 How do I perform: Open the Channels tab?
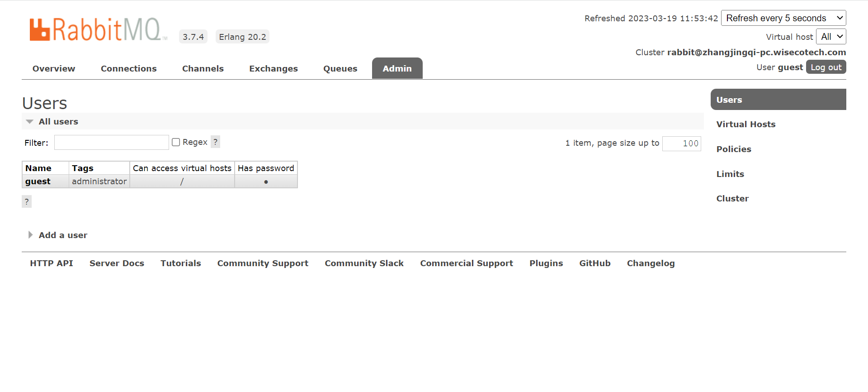click(x=203, y=68)
